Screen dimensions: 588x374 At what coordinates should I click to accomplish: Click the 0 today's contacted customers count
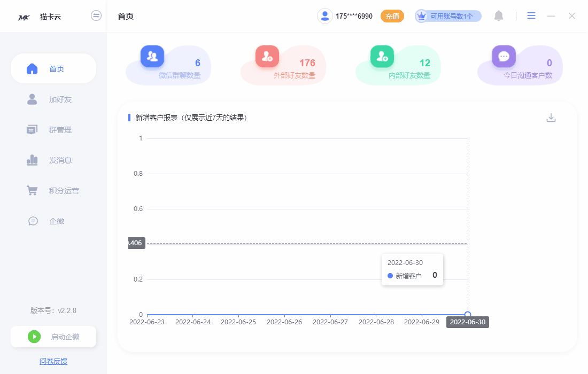(549, 63)
